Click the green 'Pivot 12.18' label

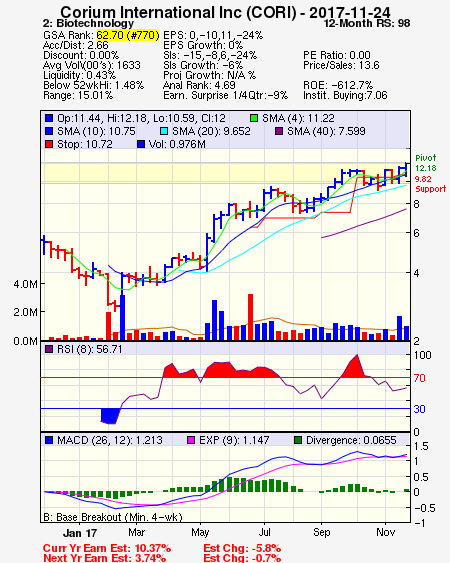[426, 163]
